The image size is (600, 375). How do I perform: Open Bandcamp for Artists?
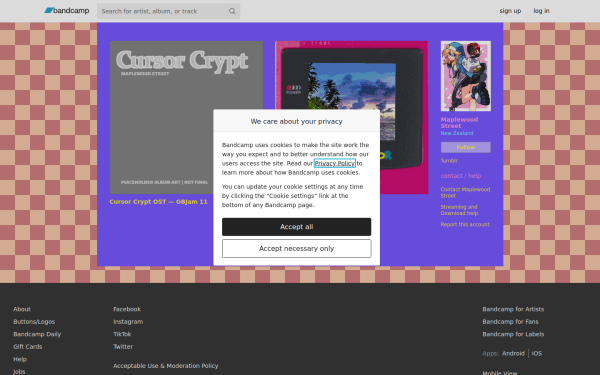pyautogui.click(x=513, y=309)
